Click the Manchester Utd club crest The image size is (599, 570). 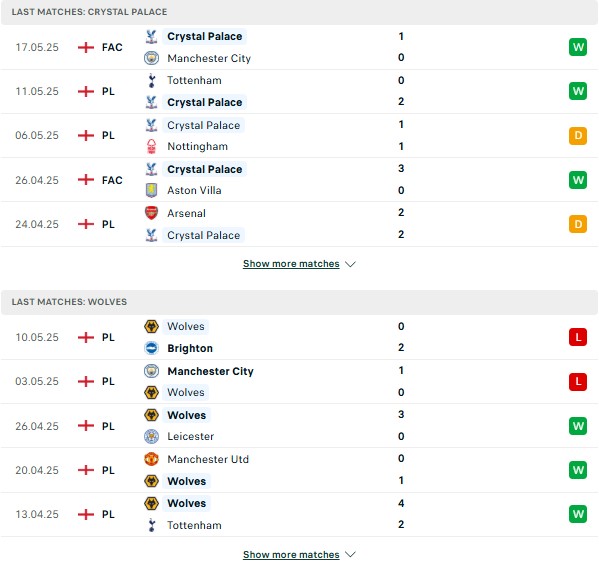coord(151,459)
